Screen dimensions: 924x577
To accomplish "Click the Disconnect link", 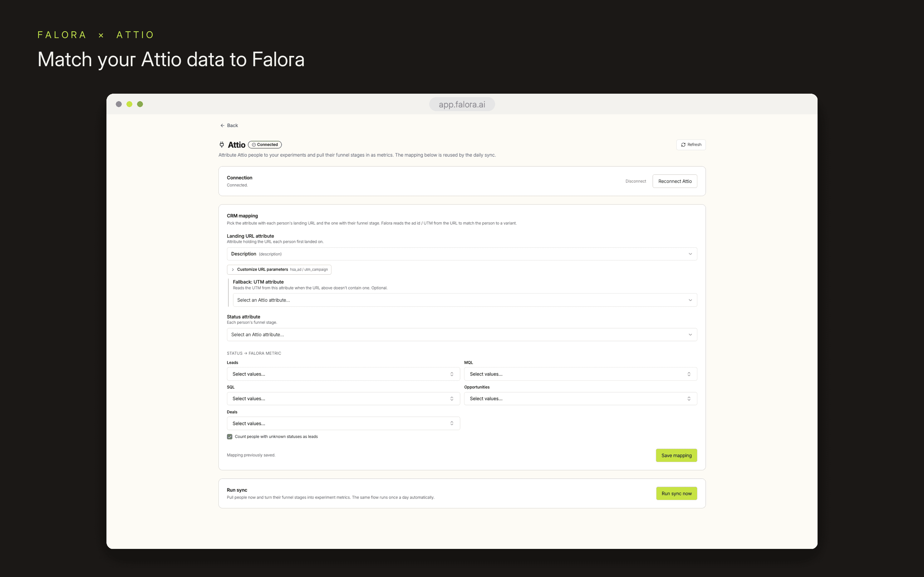I will coord(636,181).
